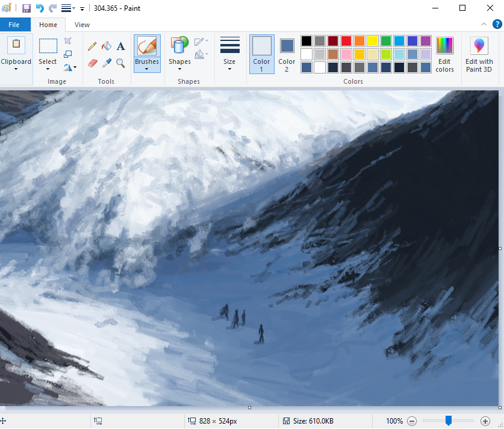Click the canvas right-side resize handle
The height and width of the screenshot is (429, 504).
pyautogui.click(x=500, y=248)
